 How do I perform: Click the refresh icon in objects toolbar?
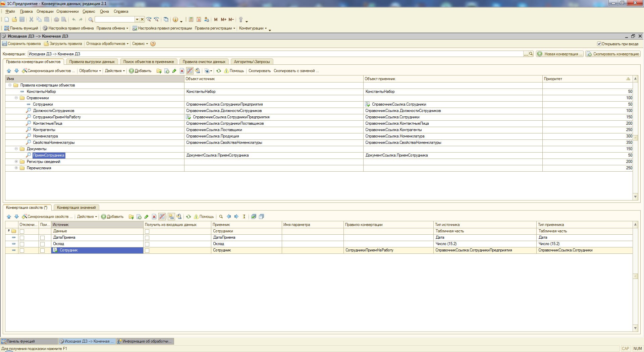click(219, 71)
